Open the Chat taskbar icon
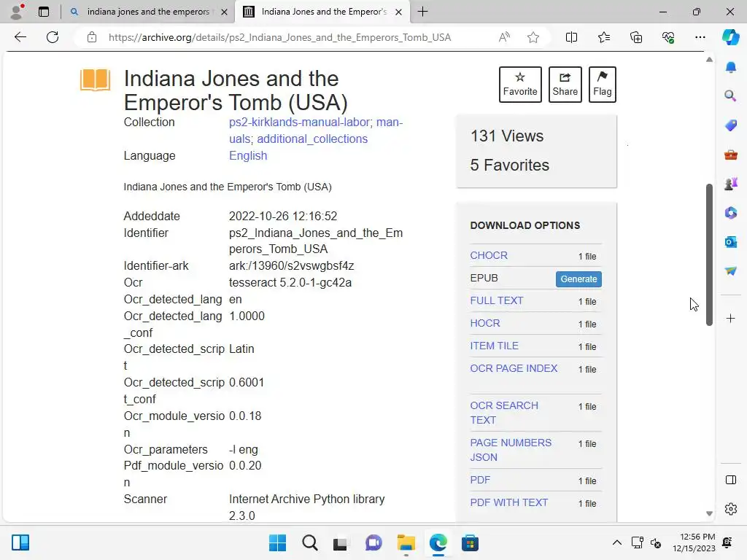The image size is (747, 560). (x=373, y=542)
